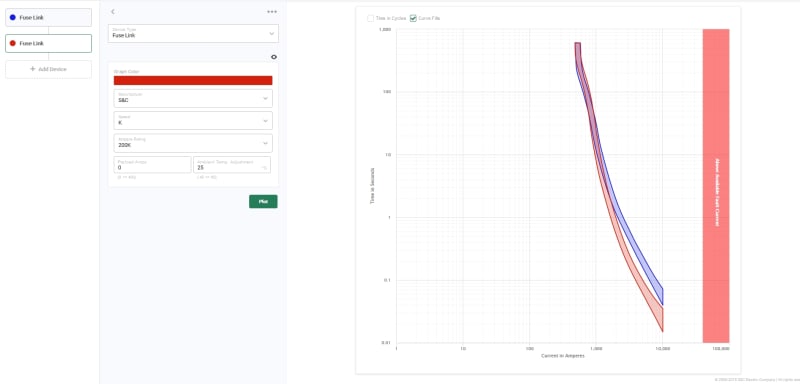The image size is (800, 384).
Task: Select the red Fuse Link device
Action: [x=48, y=43]
